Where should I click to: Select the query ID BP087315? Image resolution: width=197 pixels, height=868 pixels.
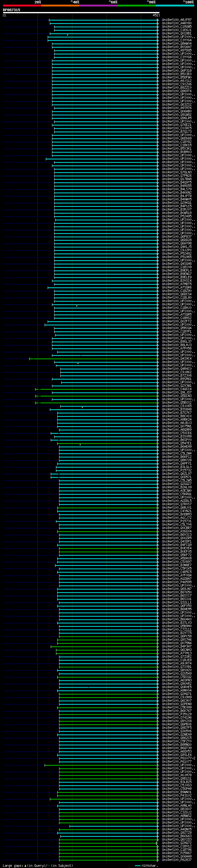(11, 10)
